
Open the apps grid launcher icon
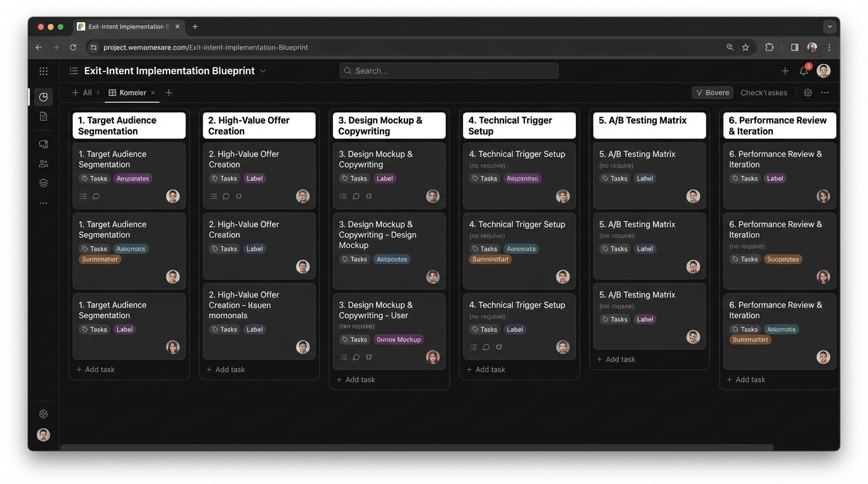coord(44,71)
